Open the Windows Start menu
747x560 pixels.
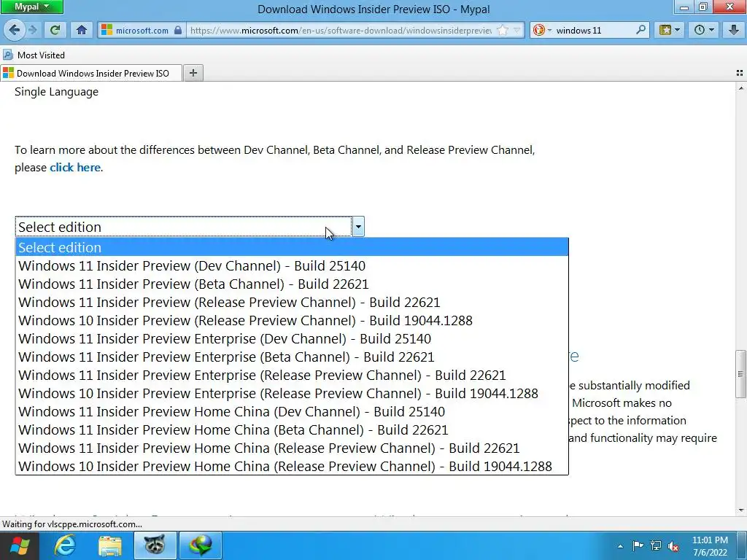(x=19, y=545)
